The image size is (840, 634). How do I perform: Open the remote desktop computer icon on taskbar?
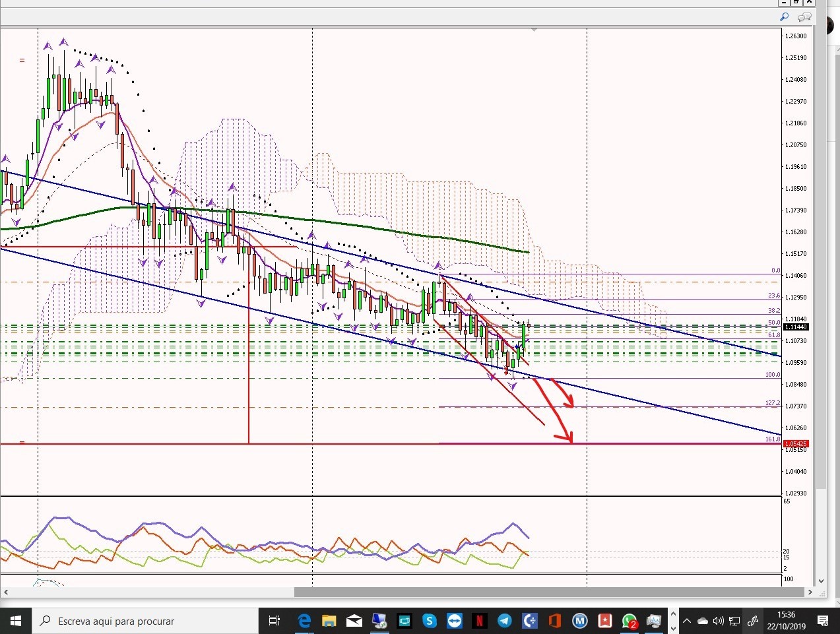pyautogui.click(x=379, y=621)
